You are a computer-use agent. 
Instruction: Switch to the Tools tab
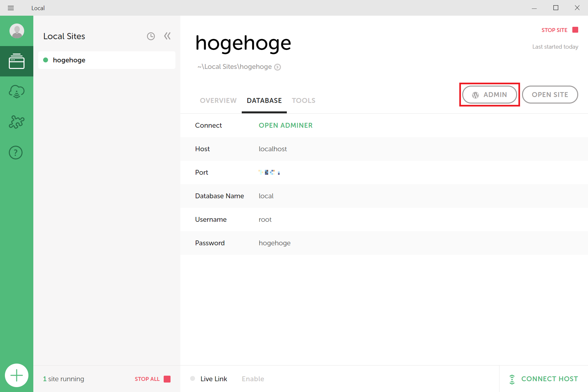(303, 101)
